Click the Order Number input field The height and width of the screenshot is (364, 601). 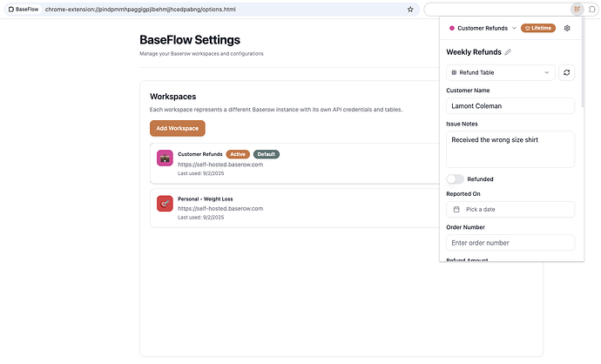pyautogui.click(x=510, y=243)
